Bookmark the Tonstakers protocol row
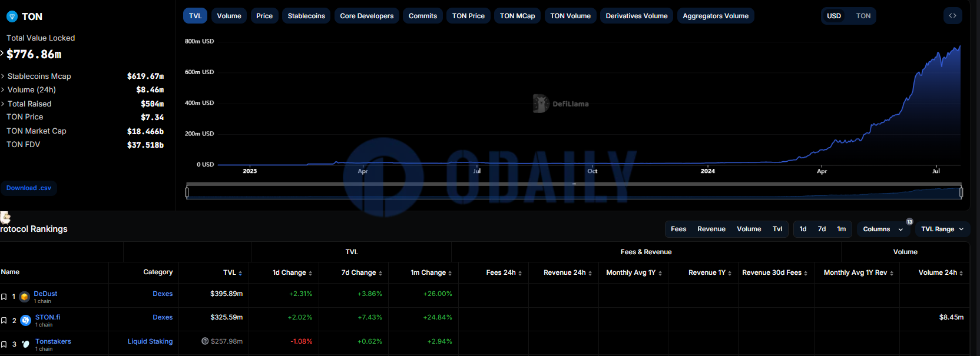Image resolution: width=980 pixels, height=356 pixels. pyautogui.click(x=4, y=344)
